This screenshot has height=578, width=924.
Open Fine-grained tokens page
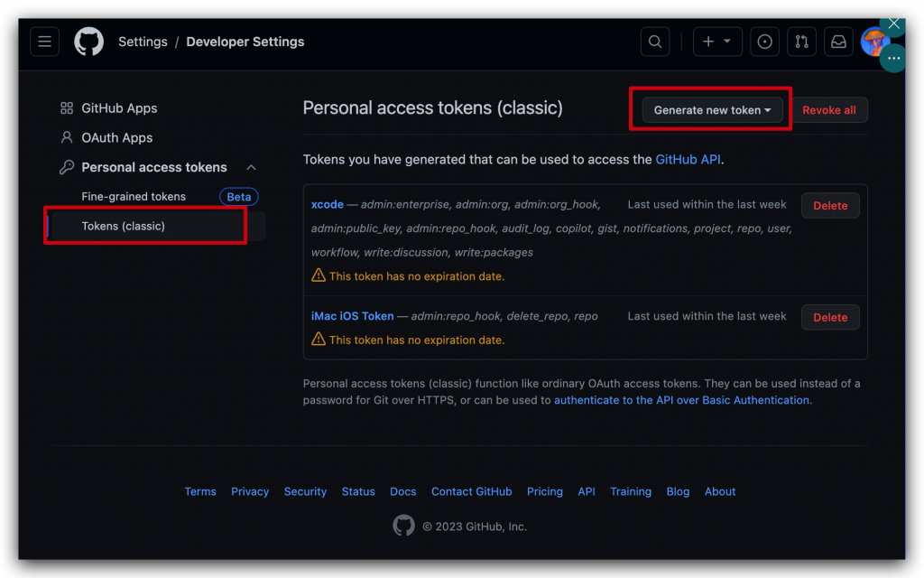coord(134,197)
